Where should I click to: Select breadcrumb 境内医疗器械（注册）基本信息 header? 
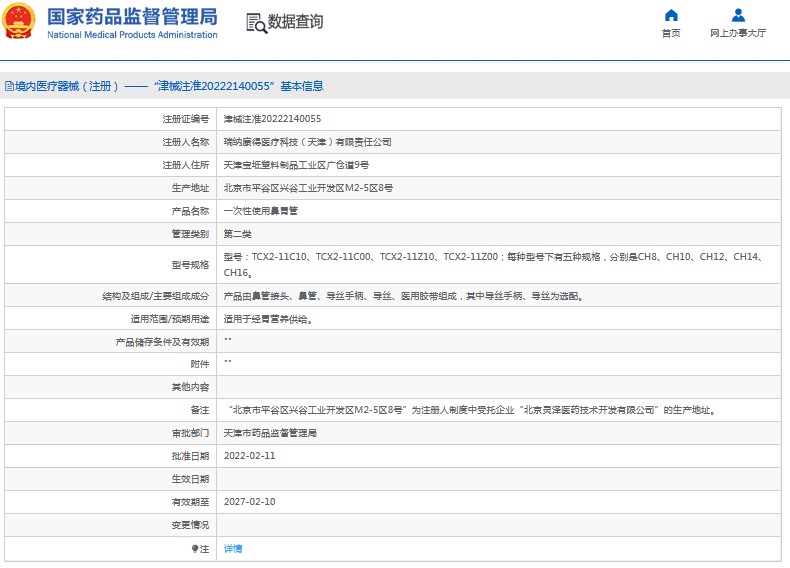(x=164, y=86)
